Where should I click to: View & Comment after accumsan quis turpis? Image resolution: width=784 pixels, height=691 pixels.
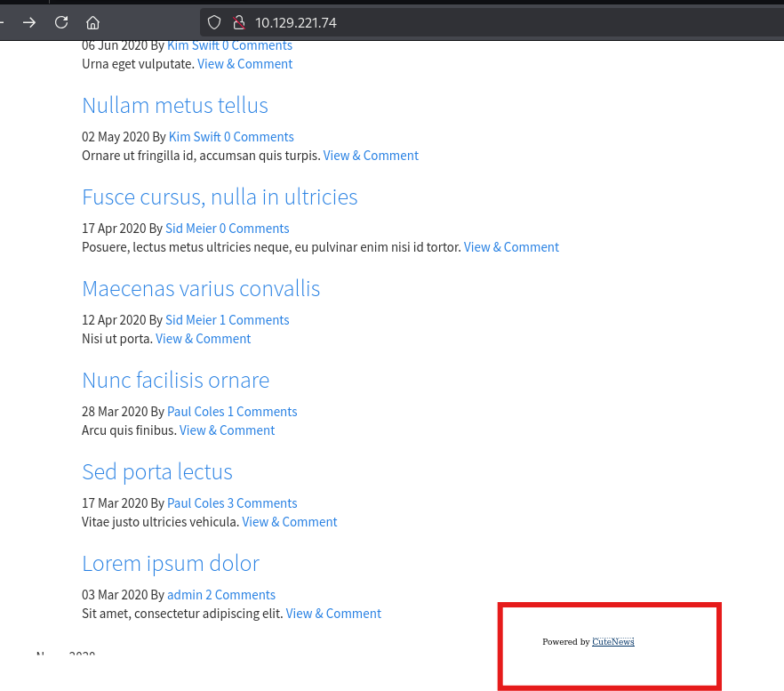pos(371,156)
